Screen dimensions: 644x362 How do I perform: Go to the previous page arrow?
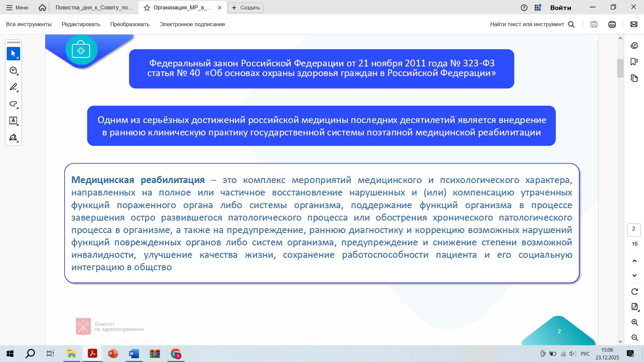634,261
